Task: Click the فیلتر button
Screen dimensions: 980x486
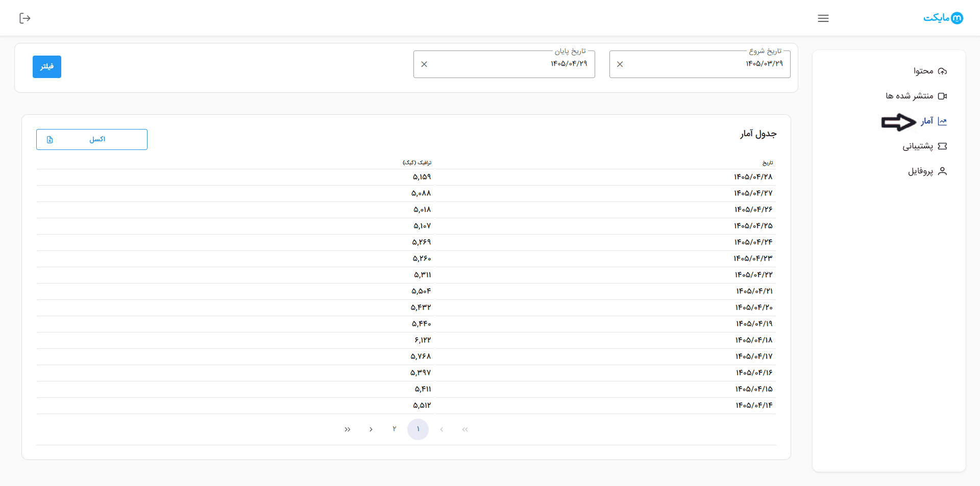Action: (47, 67)
